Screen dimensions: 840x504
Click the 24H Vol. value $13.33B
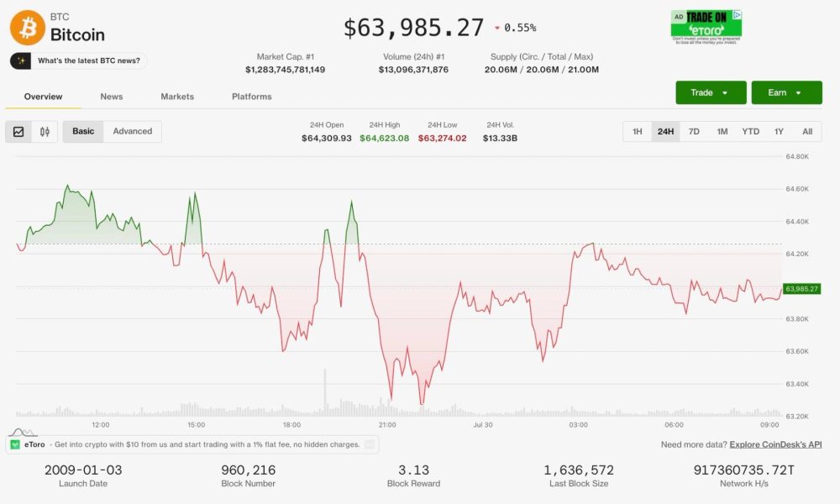(500, 139)
